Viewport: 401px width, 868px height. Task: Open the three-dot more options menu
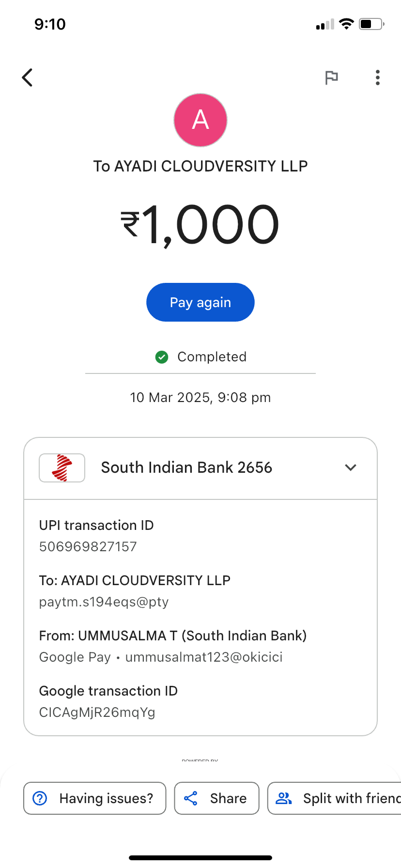coord(378,77)
